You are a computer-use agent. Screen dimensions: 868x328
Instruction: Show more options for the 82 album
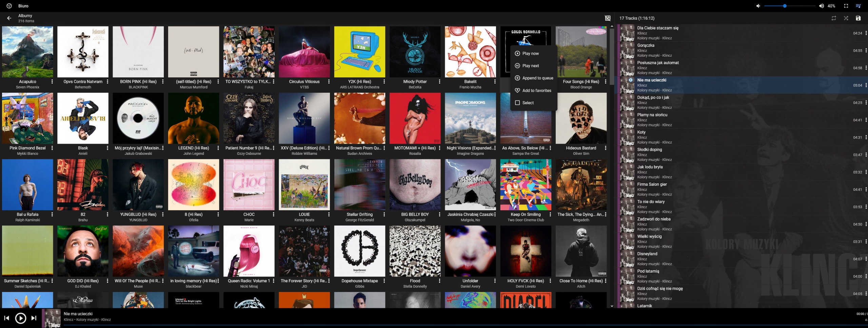point(107,214)
